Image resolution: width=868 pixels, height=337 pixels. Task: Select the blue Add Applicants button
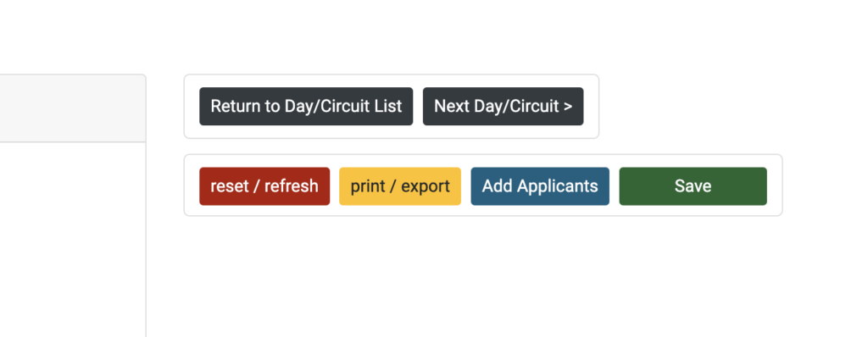pyautogui.click(x=540, y=186)
